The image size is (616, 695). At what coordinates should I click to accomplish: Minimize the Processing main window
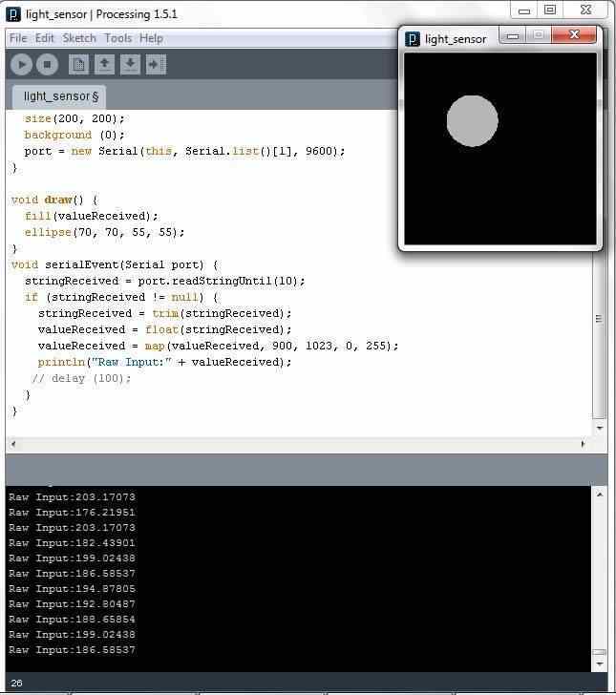524,11
